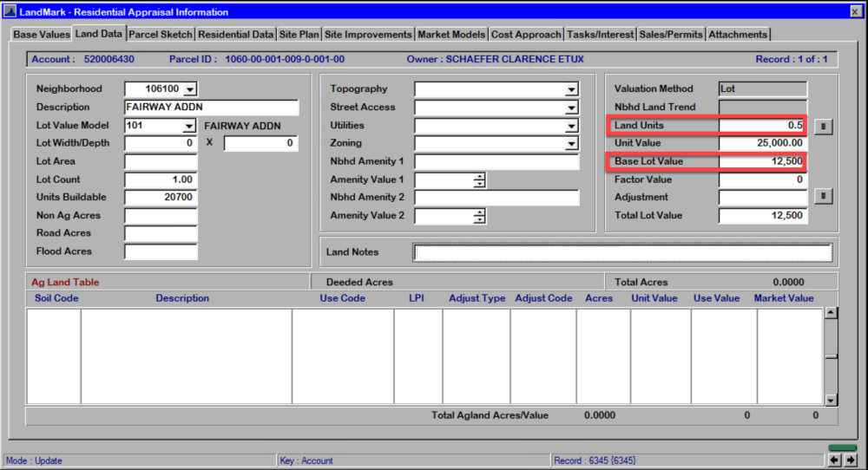Click the Factor Value field

pyautogui.click(x=763, y=180)
